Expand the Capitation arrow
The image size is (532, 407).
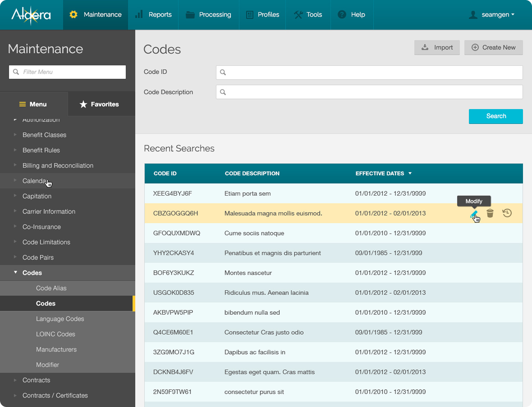(x=15, y=196)
